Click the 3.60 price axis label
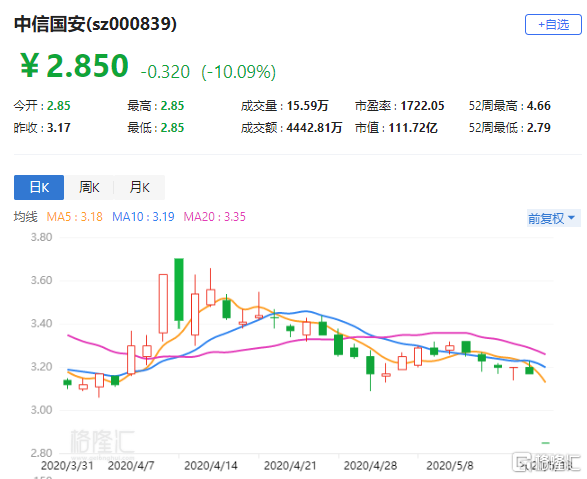 tap(41, 280)
